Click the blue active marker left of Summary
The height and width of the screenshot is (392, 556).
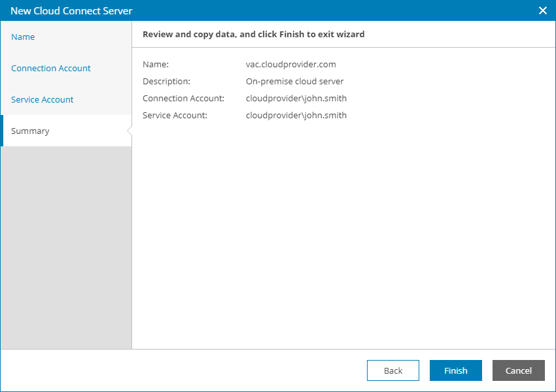point(2,131)
